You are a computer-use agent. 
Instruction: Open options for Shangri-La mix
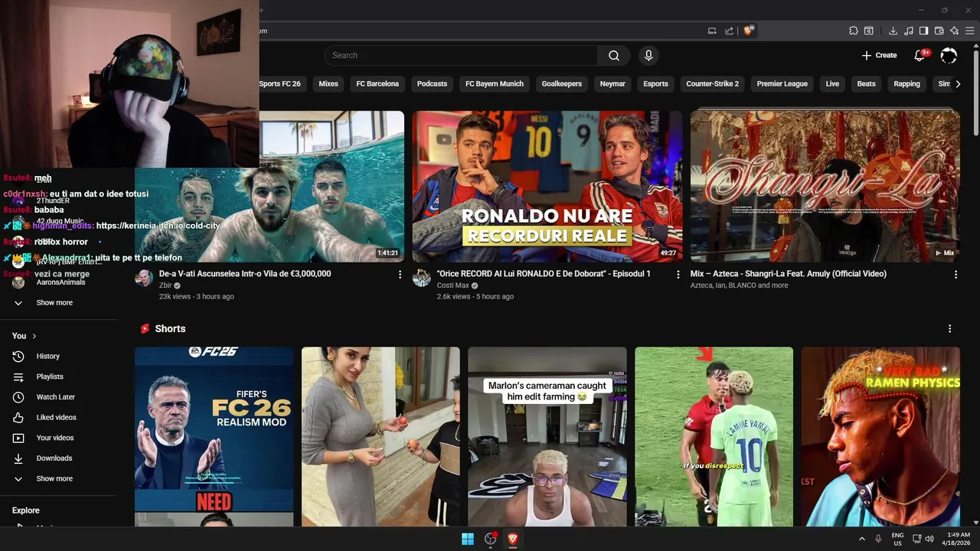click(955, 274)
